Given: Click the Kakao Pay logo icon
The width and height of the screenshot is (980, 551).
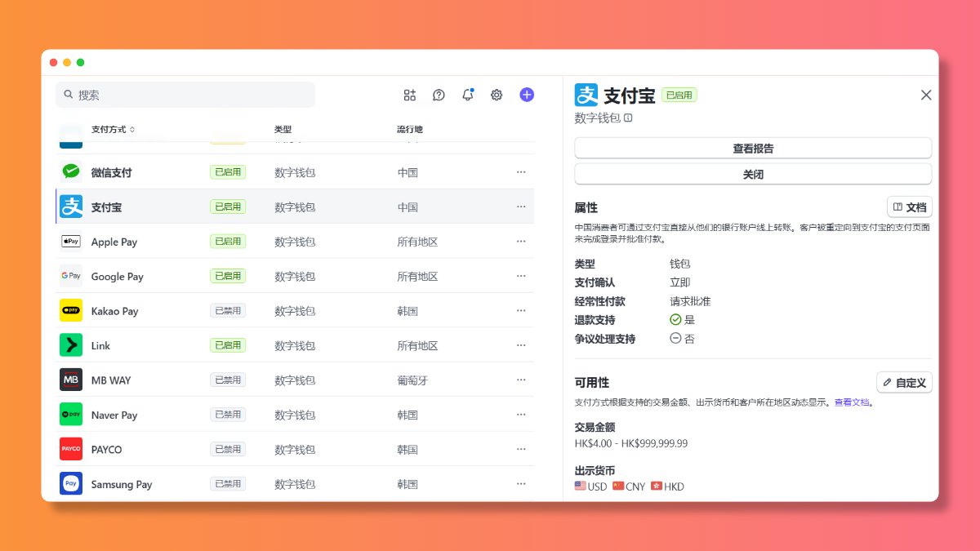Looking at the screenshot, I should (71, 310).
